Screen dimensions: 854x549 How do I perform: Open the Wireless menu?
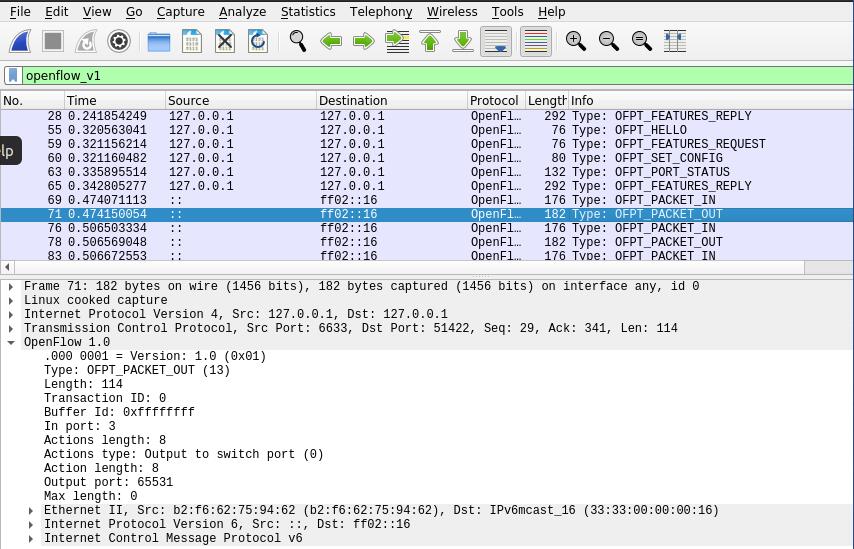(x=452, y=11)
